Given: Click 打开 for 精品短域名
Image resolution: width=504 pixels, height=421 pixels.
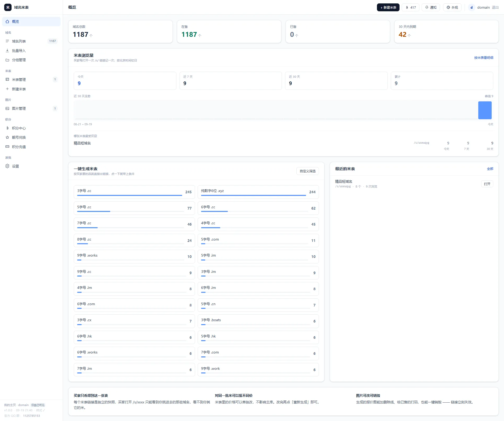Looking at the screenshot, I should pos(487,184).
